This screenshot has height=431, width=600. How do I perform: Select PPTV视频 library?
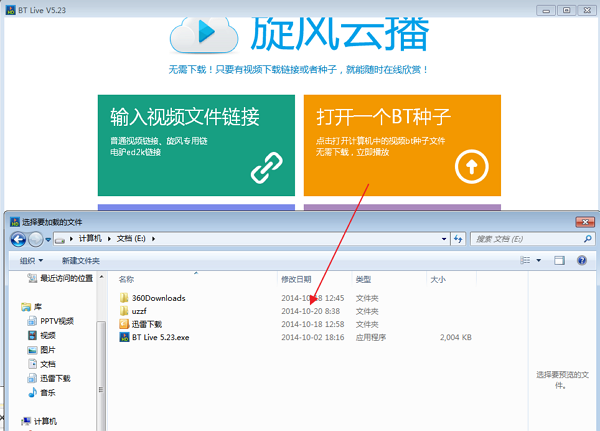coord(57,321)
